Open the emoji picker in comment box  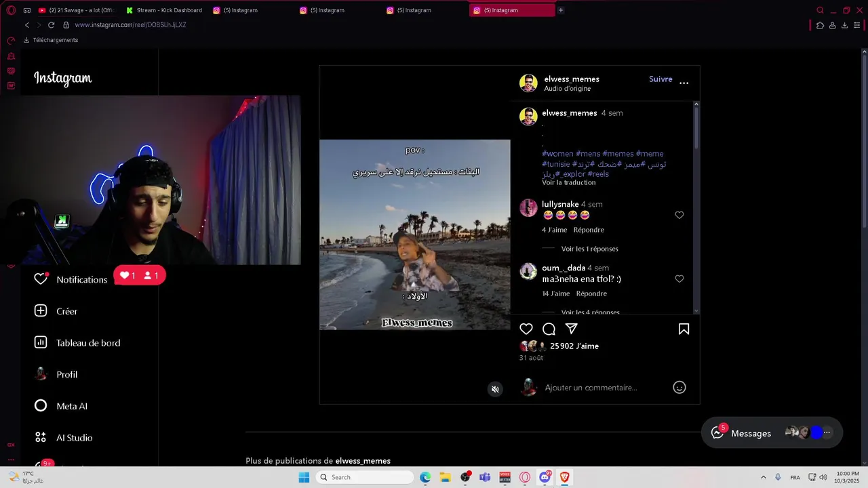[679, 388]
